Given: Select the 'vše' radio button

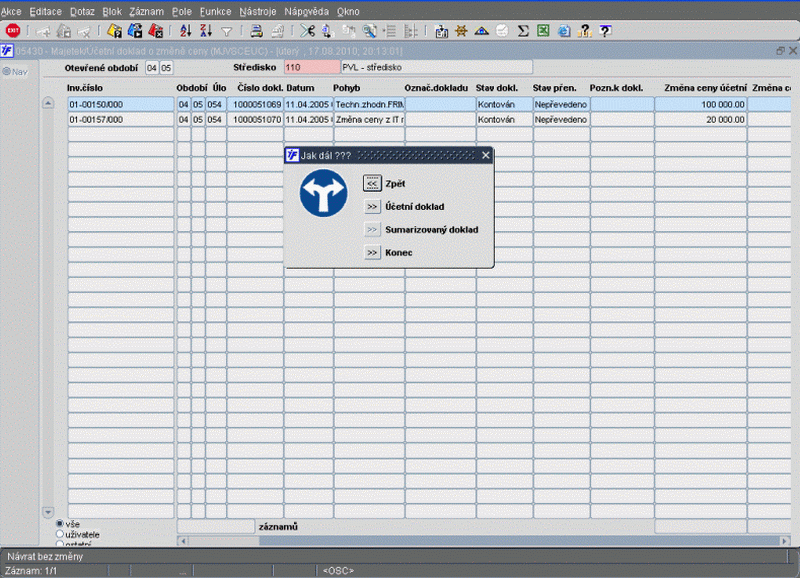Looking at the screenshot, I should point(60,523).
